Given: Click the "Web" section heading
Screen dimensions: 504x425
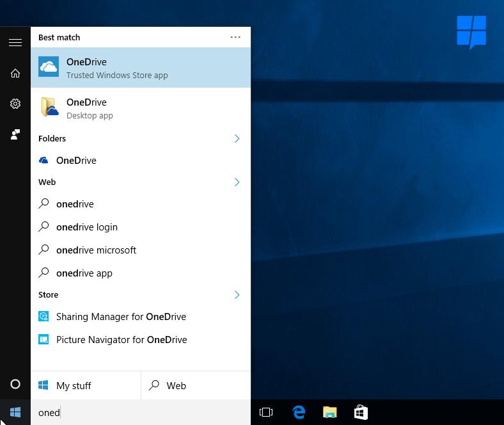Looking at the screenshot, I should coord(47,182).
